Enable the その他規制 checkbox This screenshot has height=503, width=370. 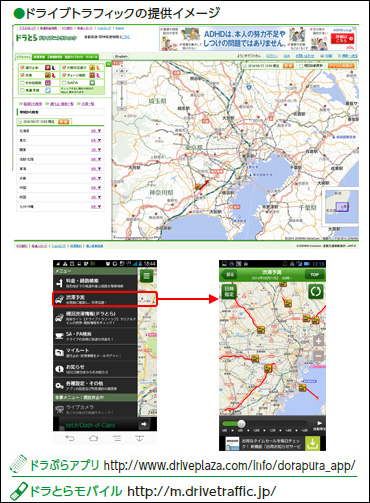coord(22,83)
